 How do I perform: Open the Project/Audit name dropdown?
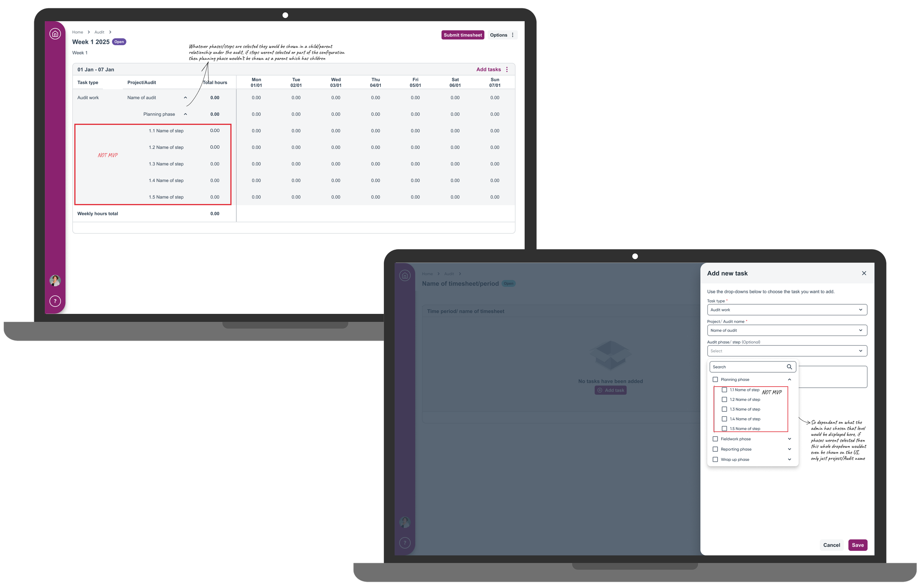[787, 331]
